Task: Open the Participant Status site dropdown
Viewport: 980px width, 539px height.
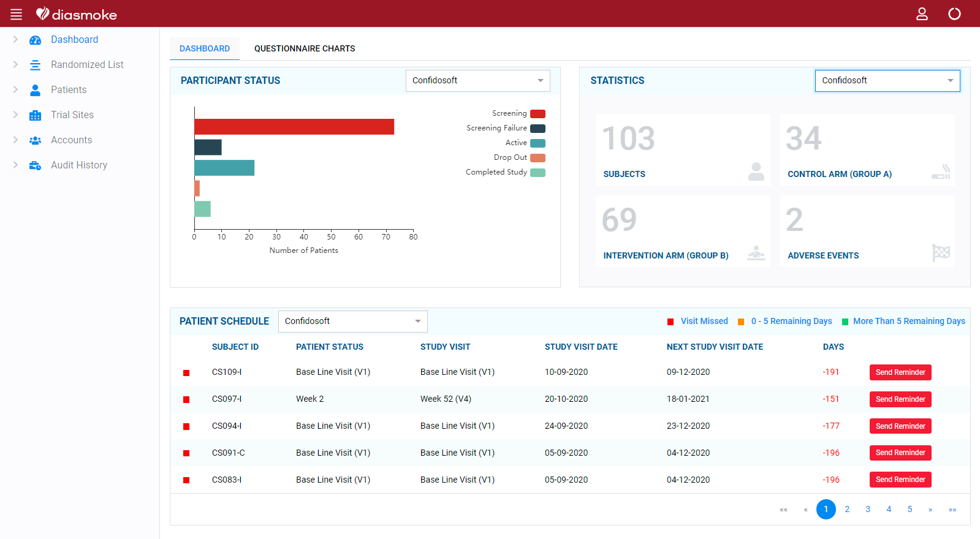Action: click(x=477, y=81)
